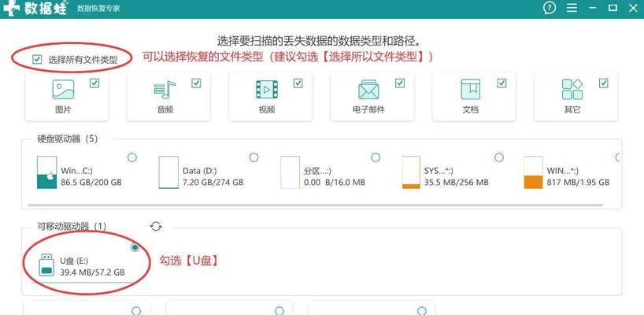This screenshot has height=315, width=644.
Task: Click the 视频 label text
Action: (x=267, y=110)
